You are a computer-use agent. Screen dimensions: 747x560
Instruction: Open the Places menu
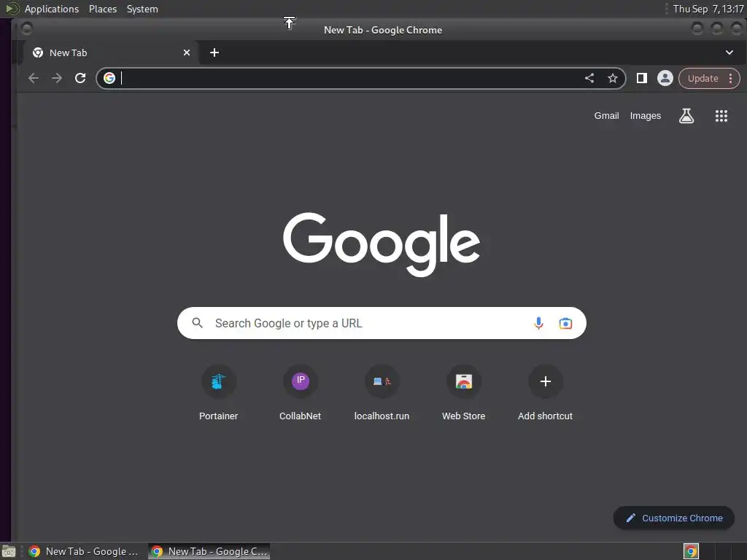pos(103,9)
